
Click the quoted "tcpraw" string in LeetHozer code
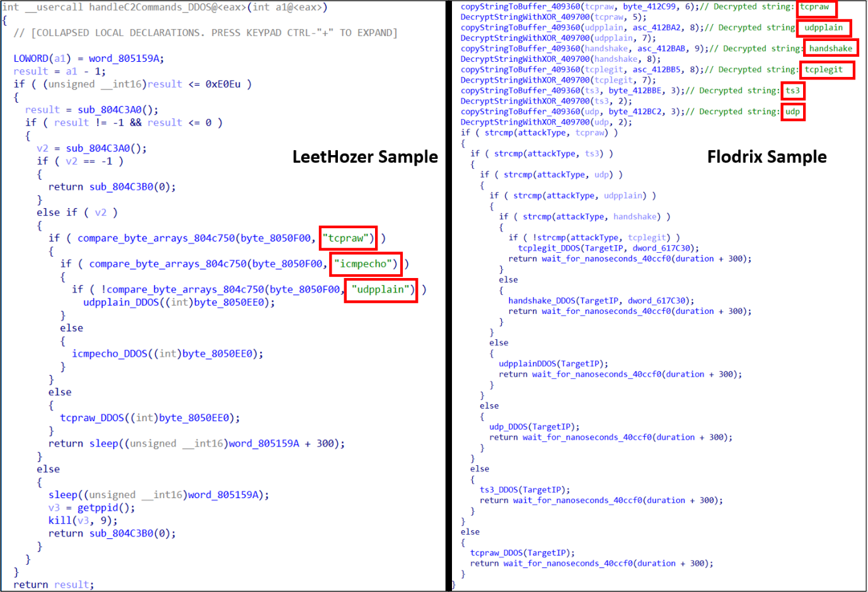(x=347, y=238)
